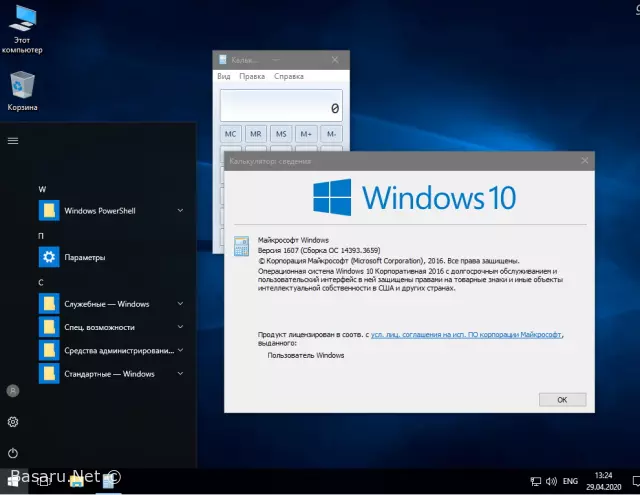The height and width of the screenshot is (495, 640).
Task: Click the letter W group header
Action: (42, 189)
